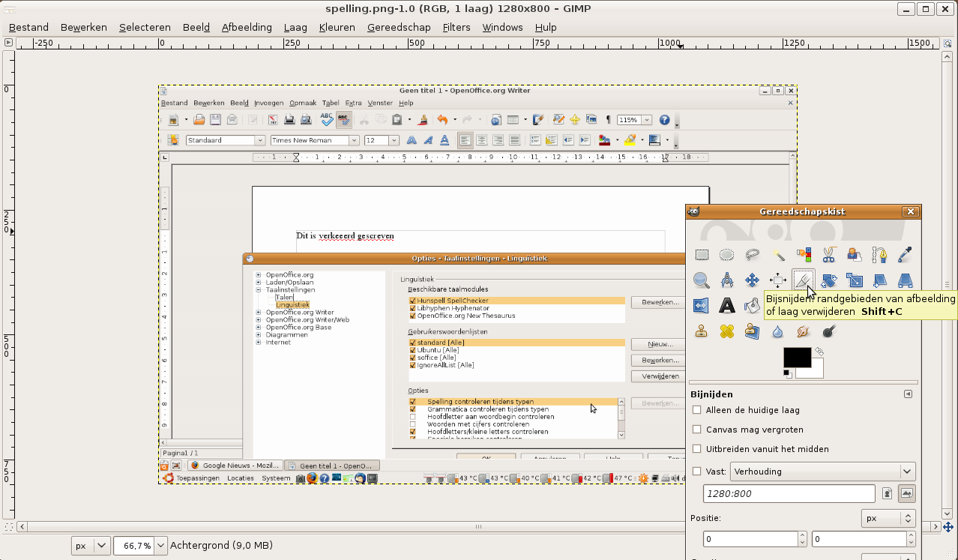
Task: Open the Filters menu
Action: pos(457,27)
